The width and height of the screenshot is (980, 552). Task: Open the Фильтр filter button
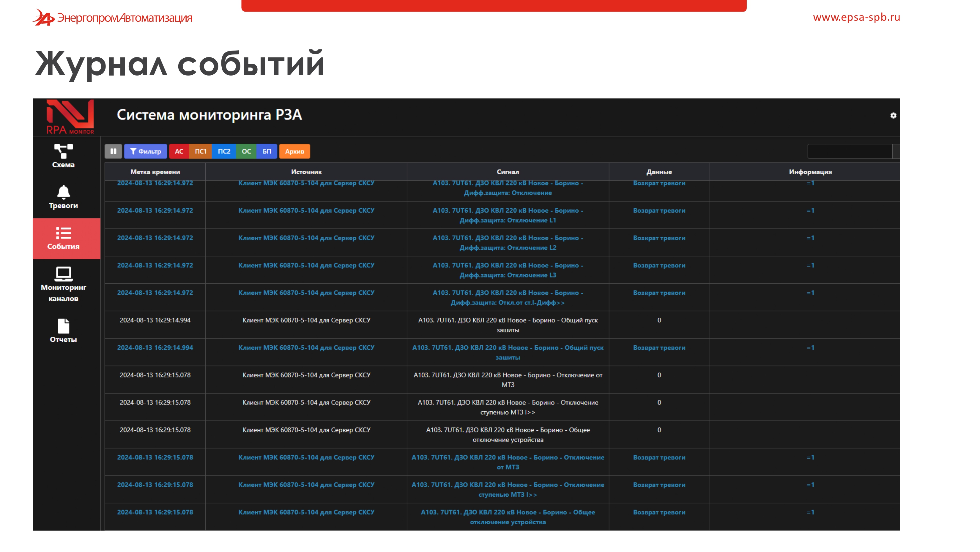pyautogui.click(x=145, y=151)
